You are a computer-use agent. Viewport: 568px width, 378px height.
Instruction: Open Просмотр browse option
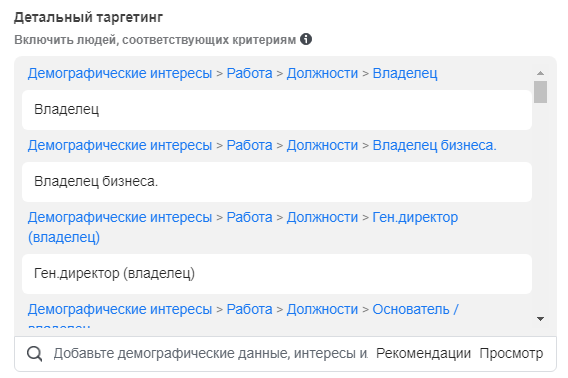click(x=511, y=353)
